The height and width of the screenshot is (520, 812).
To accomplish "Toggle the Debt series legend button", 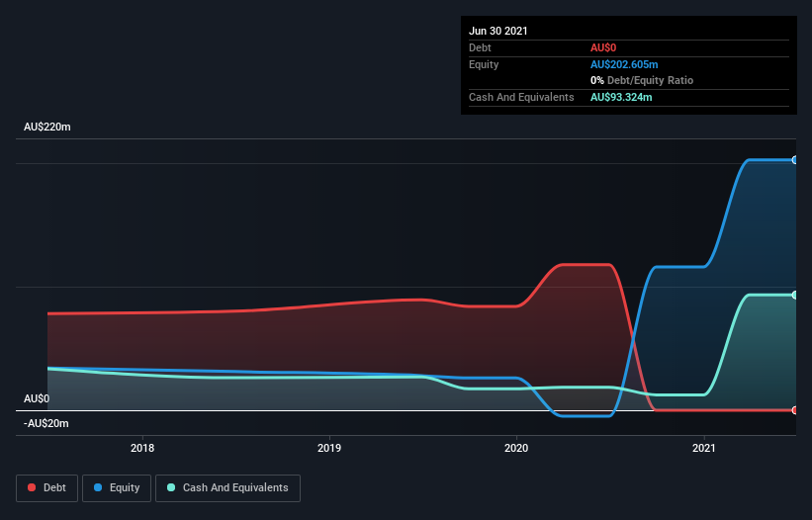I will pos(47,488).
